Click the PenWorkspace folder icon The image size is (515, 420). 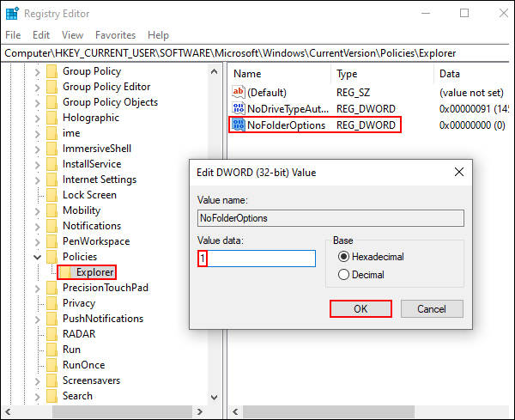[51, 241]
